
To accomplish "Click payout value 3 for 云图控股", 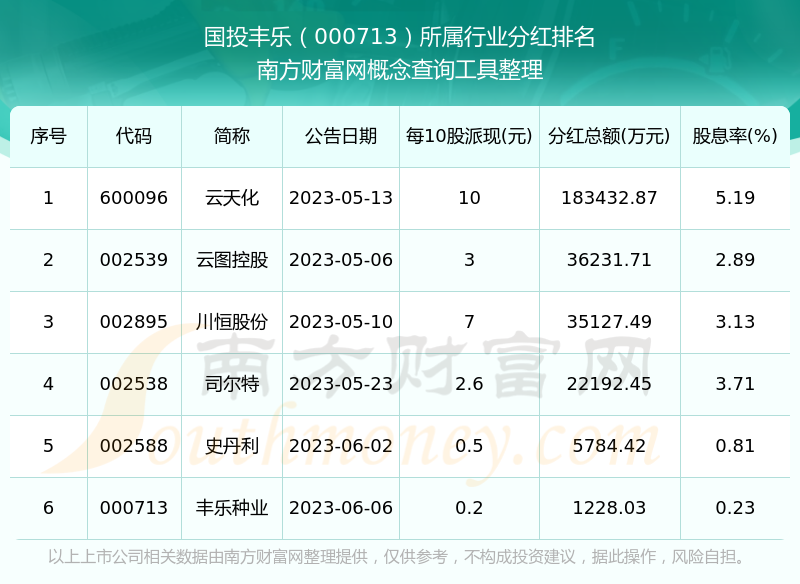I will pos(469,260).
